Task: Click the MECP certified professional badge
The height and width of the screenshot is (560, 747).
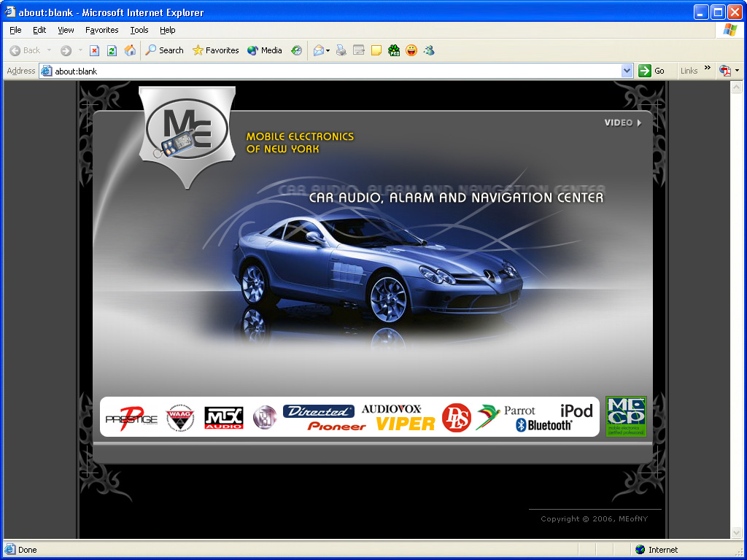Action: 626,416
